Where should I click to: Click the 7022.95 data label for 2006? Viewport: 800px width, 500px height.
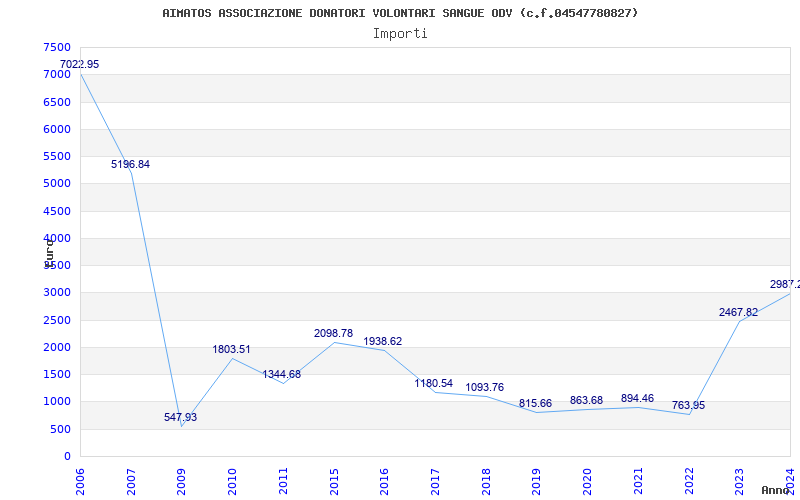[79, 65]
